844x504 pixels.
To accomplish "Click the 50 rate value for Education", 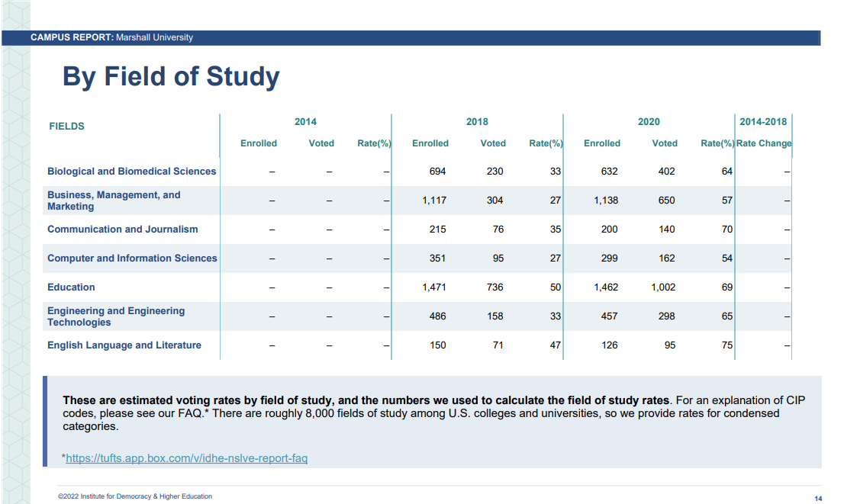I will 556,287.
